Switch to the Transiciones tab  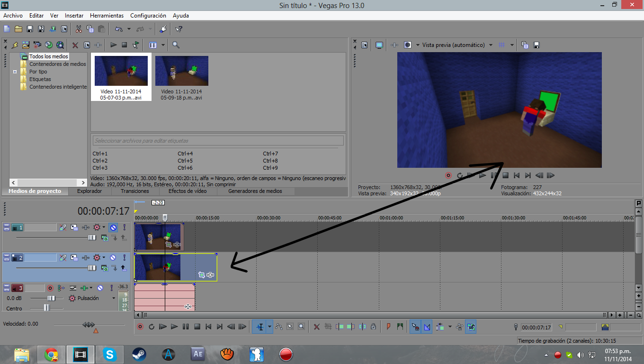(x=134, y=191)
